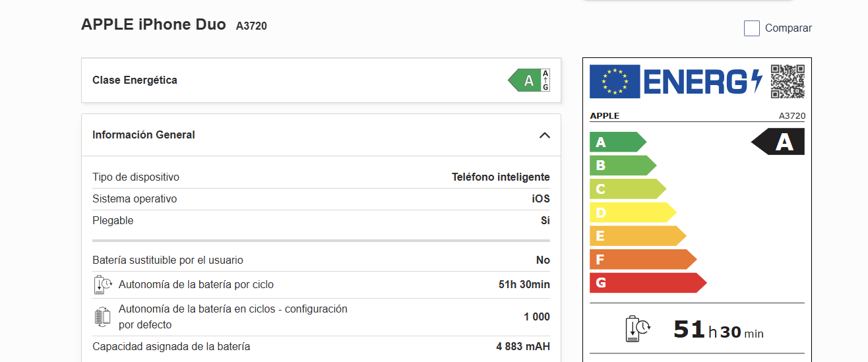Click the orange E efficiency bar
Viewport: 868px width, 362px height.
638,236
